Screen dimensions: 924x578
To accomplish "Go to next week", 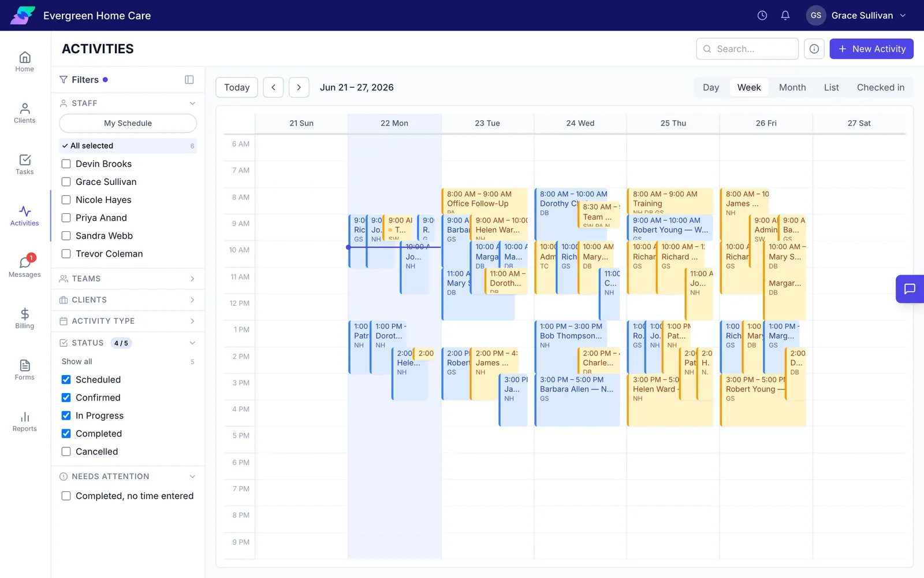I will (299, 87).
